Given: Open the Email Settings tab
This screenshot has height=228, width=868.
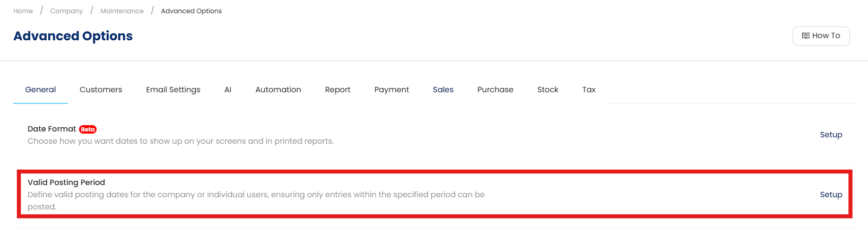Looking at the screenshot, I should [173, 90].
